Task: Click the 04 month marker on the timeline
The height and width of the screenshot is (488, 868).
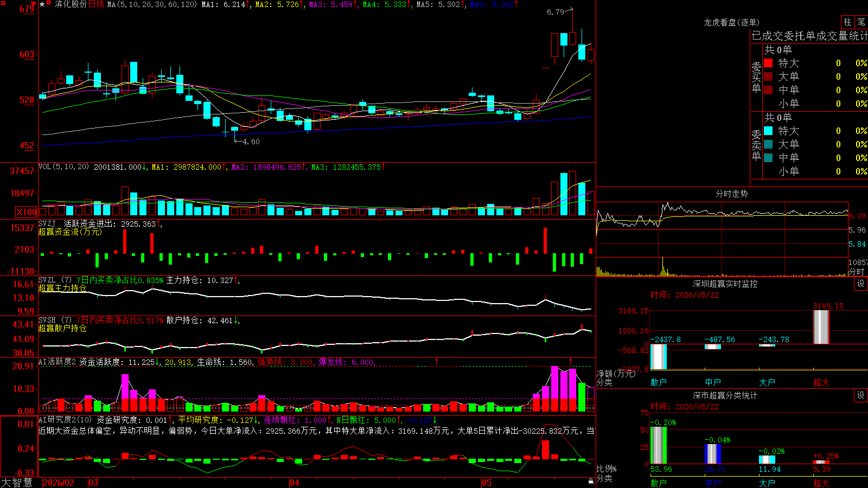Action: point(295,483)
